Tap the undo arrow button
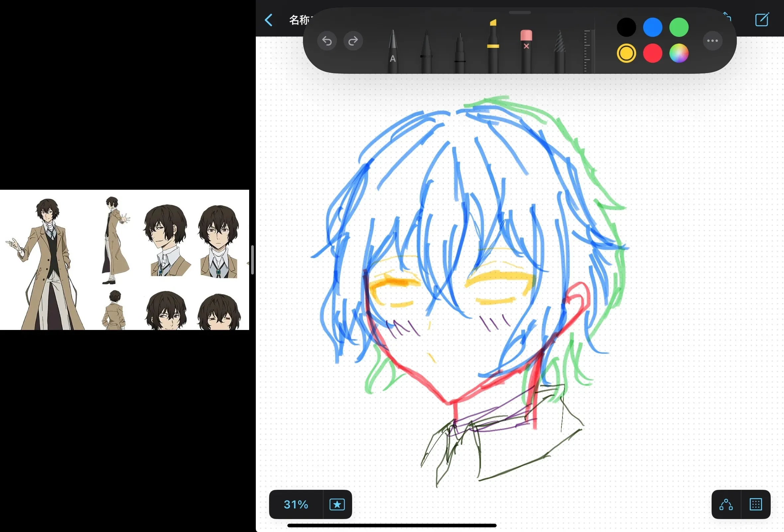The image size is (784, 532). (327, 41)
